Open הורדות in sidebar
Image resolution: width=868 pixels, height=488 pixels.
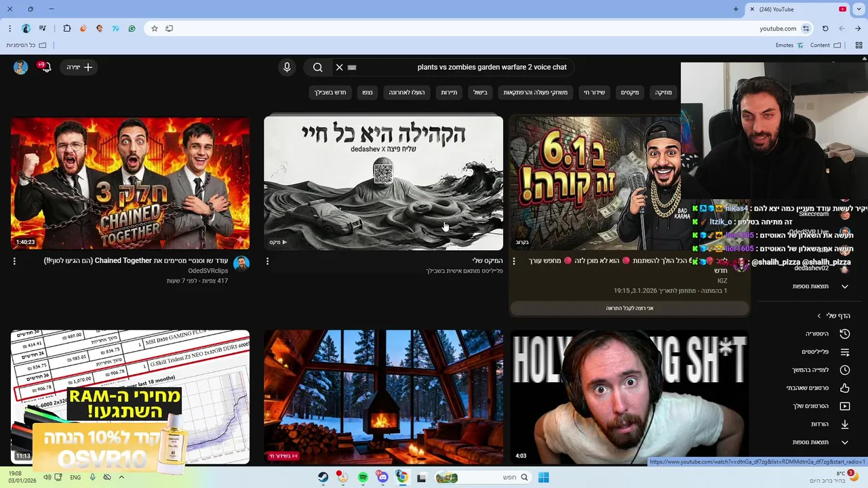point(830,424)
